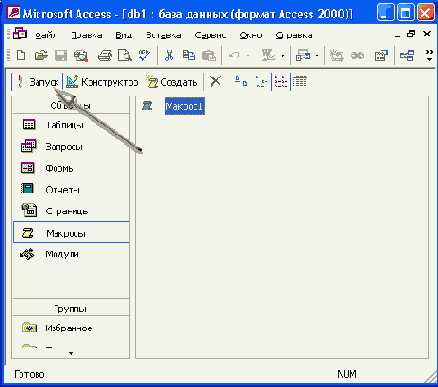Open the Relationships icon
438x387 pixels.
tap(407, 56)
